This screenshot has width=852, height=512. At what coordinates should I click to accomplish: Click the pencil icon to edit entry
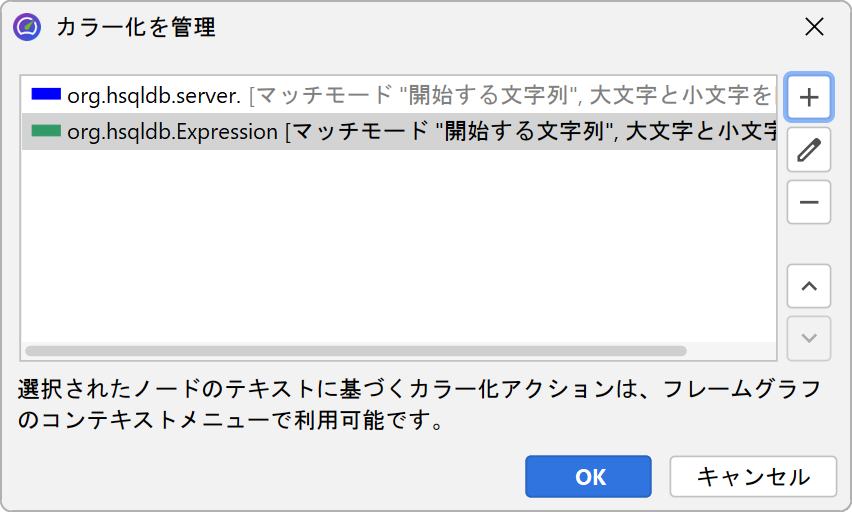coord(809,150)
